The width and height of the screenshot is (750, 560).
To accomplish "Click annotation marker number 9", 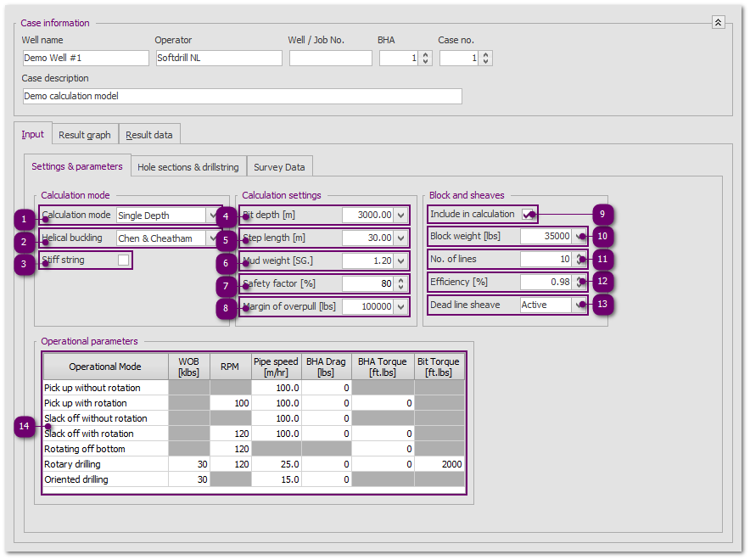I will tap(603, 214).
